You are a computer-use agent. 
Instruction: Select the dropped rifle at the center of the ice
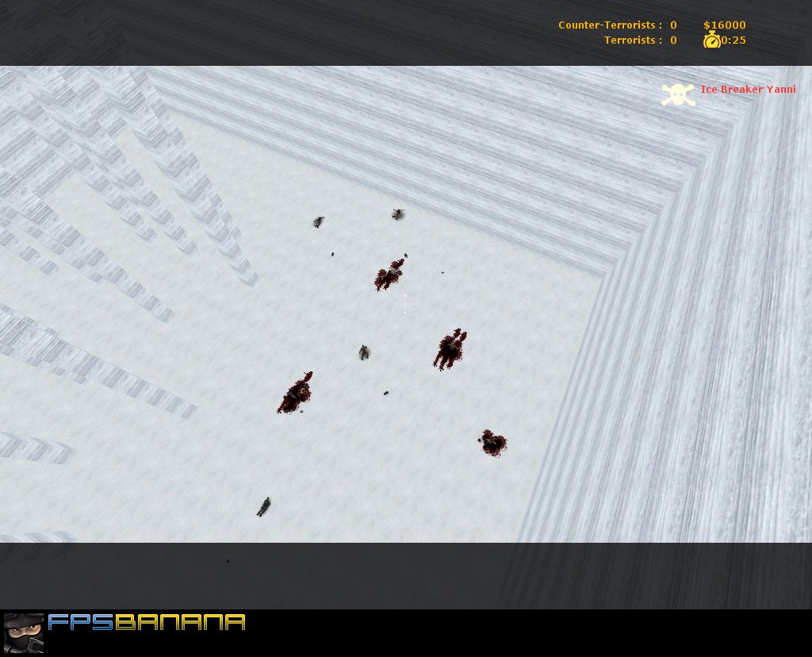(364, 352)
